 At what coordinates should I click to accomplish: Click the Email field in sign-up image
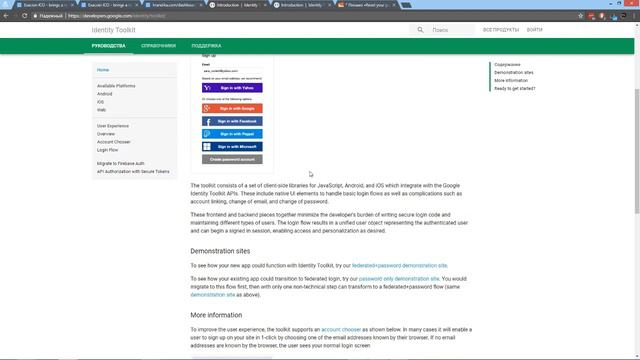coord(232,71)
